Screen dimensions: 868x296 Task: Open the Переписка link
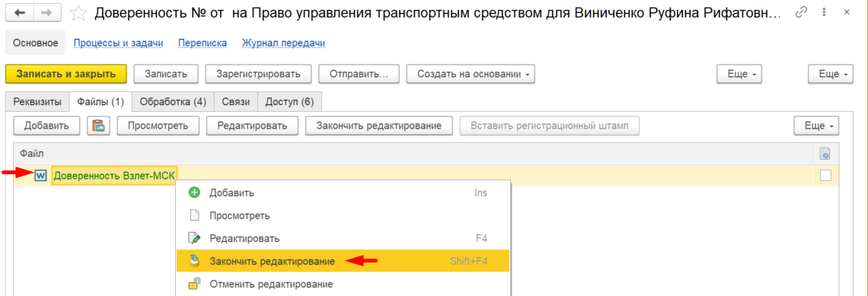[x=203, y=43]
